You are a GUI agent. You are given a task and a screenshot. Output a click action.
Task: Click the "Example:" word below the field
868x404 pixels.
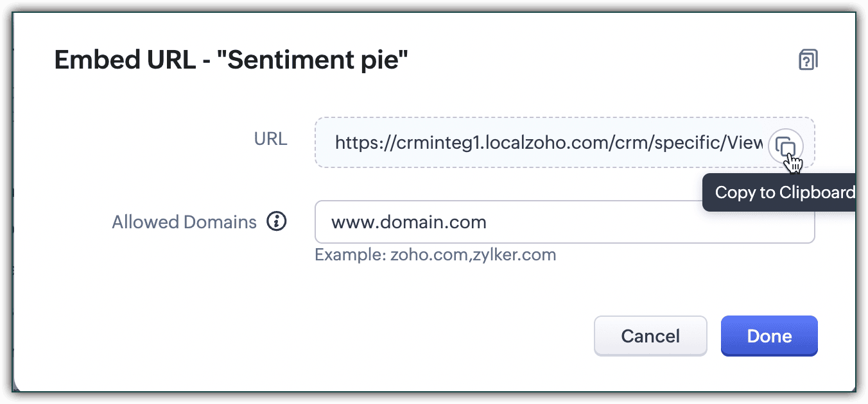pyautogui.click(x=349, y=255)
